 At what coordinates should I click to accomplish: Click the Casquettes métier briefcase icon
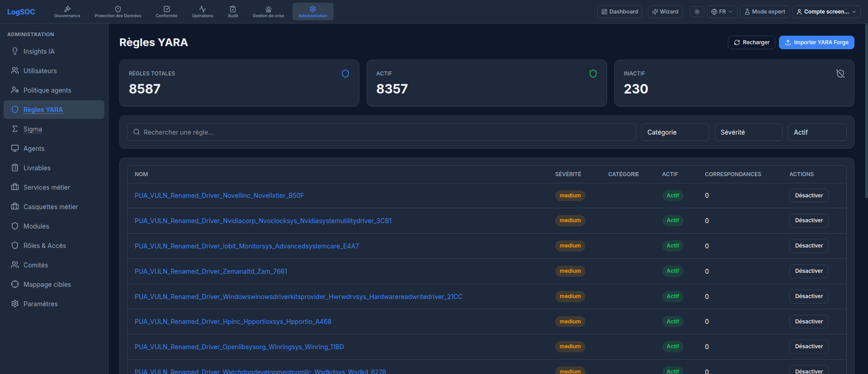click(x=15, y=206)
